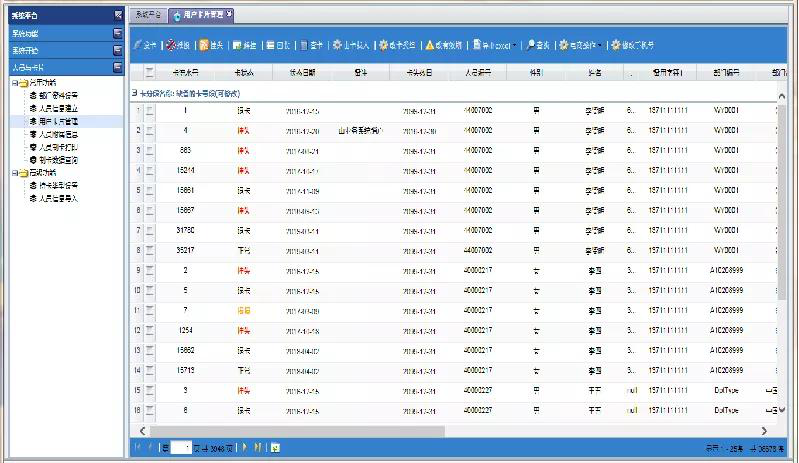
Task: Close the active user card management tab
Action: click(x=229, y=15)
